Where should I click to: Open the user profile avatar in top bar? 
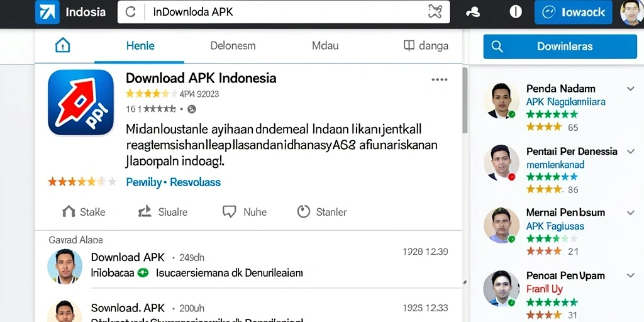[x=631, y=13]
